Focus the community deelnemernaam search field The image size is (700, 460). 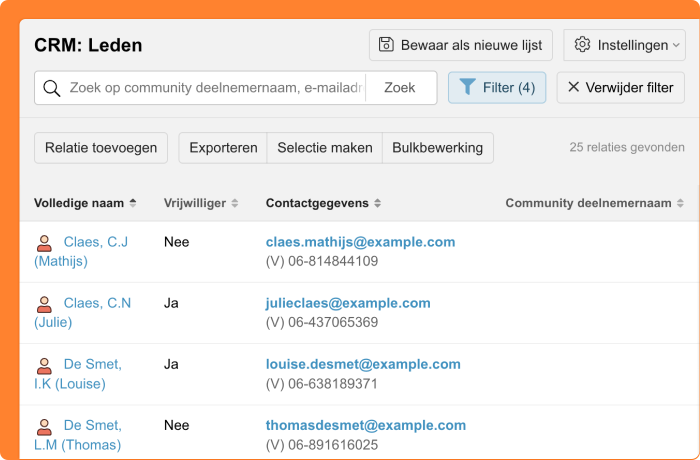click(215, 88)
